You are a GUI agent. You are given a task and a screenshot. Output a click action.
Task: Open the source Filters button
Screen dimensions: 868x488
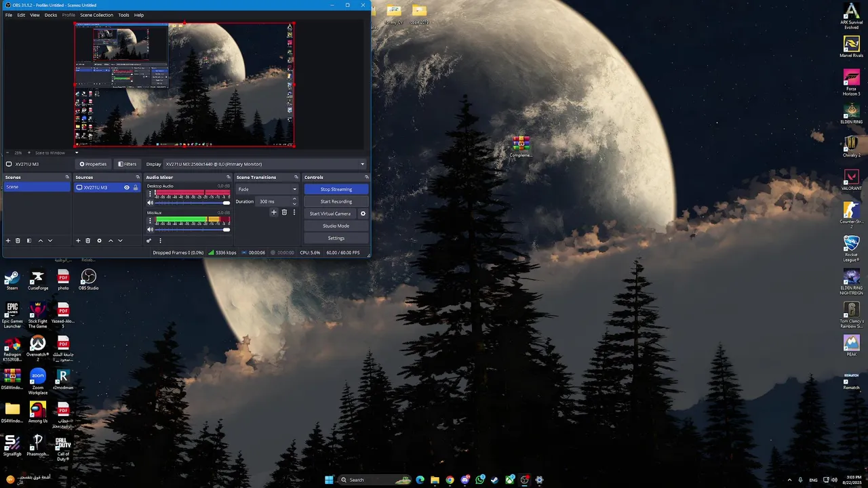pyautogui.click(x=127, y=164)
